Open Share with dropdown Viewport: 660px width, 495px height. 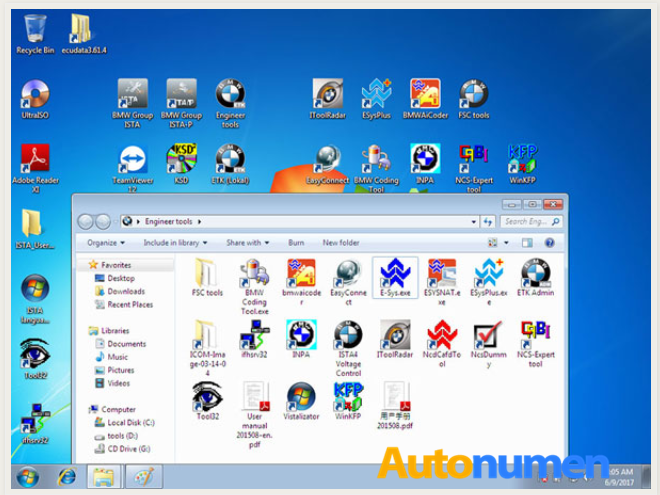248,243
